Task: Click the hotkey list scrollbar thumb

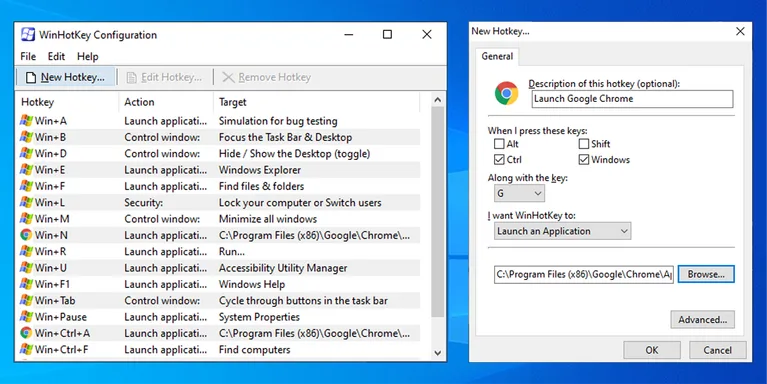Action: click(438, 212)
